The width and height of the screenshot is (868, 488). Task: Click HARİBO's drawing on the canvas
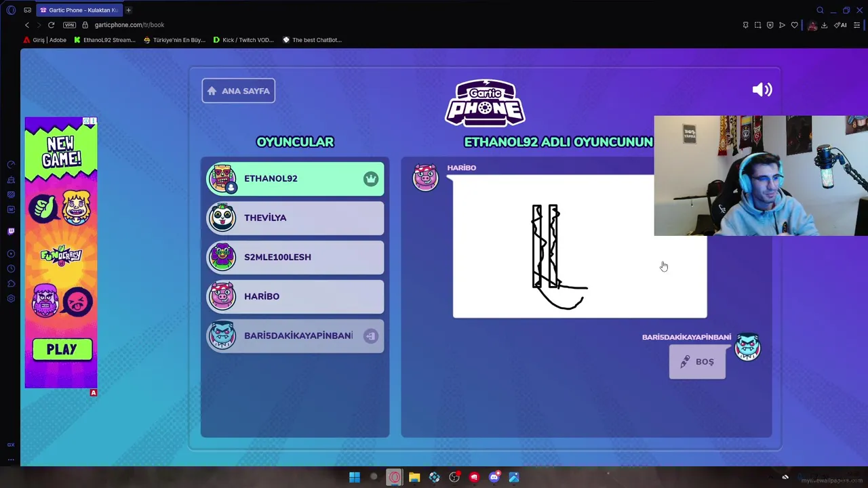point(580,246)
